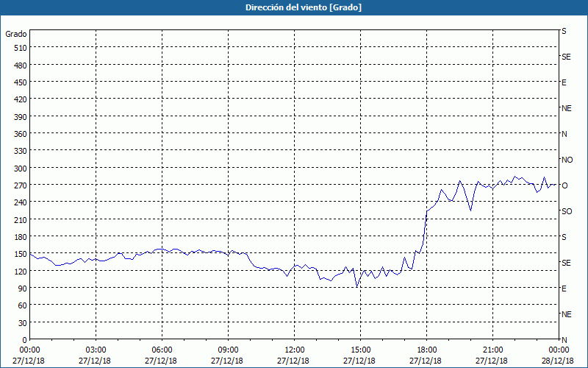Viewport: 588px width, 368px height.
Task: Click the 18:00 time axis label
Action: click(426, 350)
